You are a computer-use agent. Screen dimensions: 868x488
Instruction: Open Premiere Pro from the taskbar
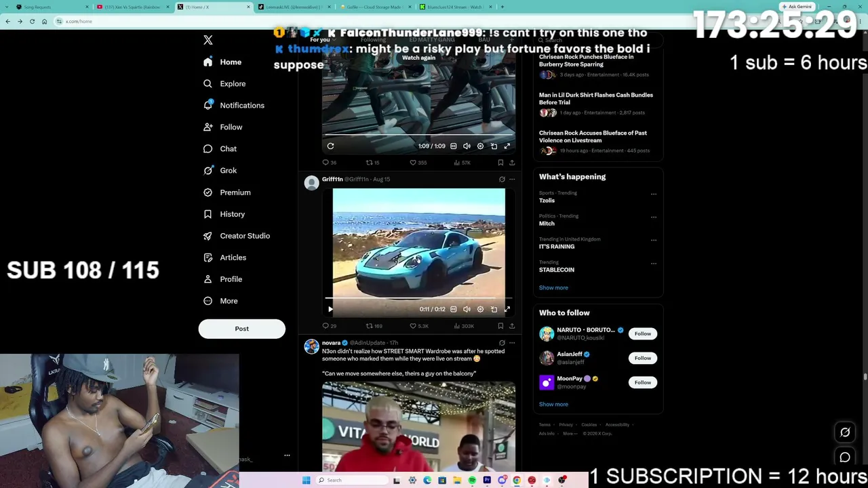[487, 480]
